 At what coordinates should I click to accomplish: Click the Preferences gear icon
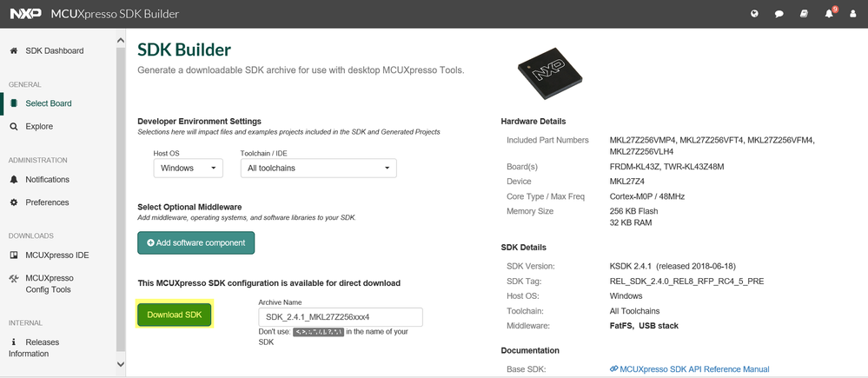coord(14,202)
